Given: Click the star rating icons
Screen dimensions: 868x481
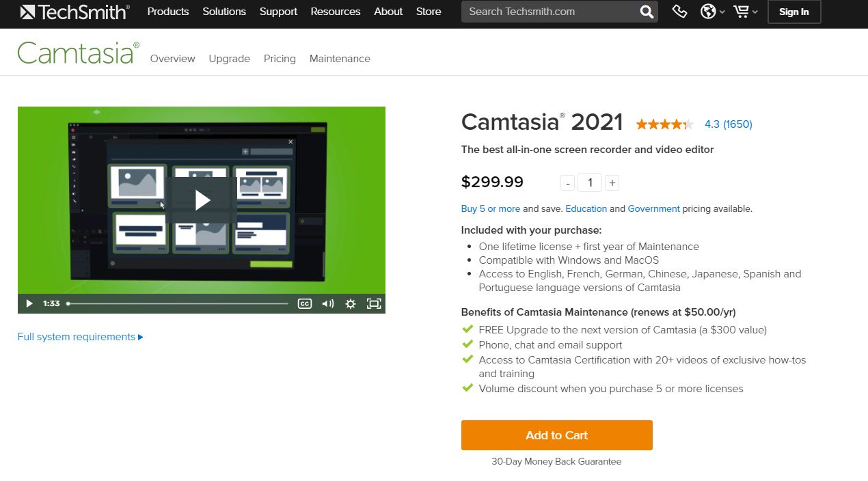Looking at the screenshot, I should coord(665,124).
